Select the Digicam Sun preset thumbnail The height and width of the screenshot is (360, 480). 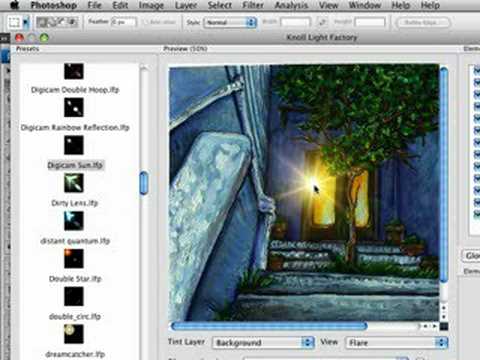74,145
